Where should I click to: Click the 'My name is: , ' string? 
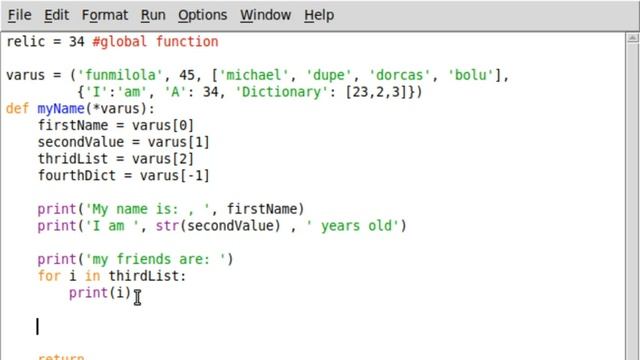pyautogui.click(x=147, y=209)
